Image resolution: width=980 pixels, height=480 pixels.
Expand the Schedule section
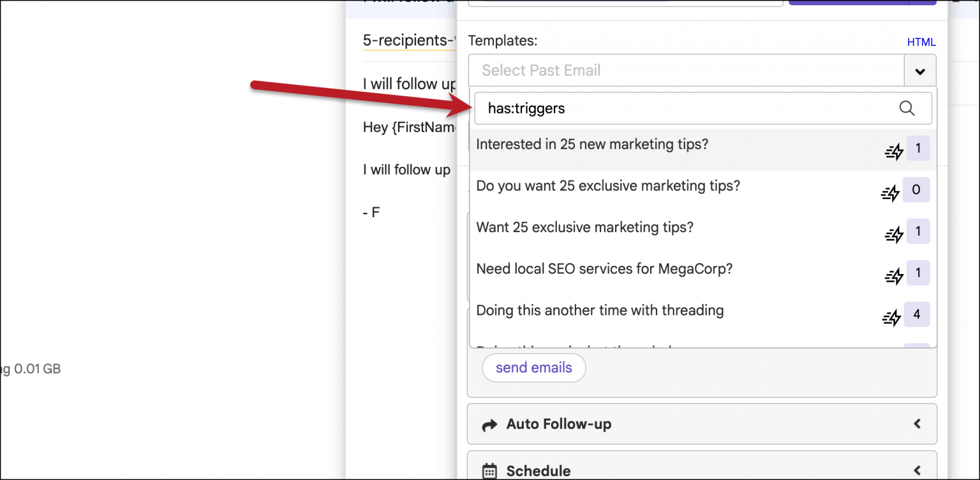(x=917, y=470)
